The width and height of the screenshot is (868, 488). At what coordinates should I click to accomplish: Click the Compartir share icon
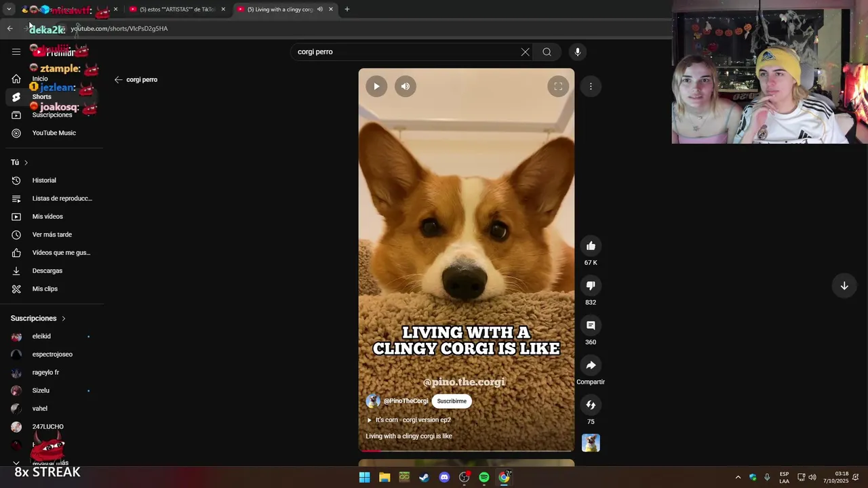click(591, 365)
